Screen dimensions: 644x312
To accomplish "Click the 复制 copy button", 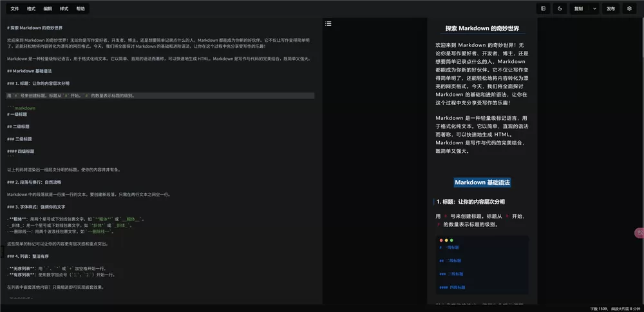I will (x=578, y=9).
